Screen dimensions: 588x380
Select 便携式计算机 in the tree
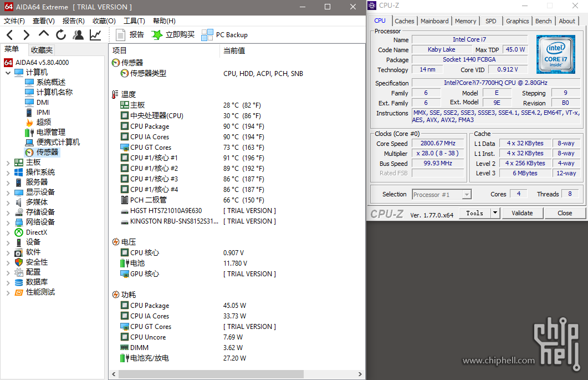(x=53, y=142)
